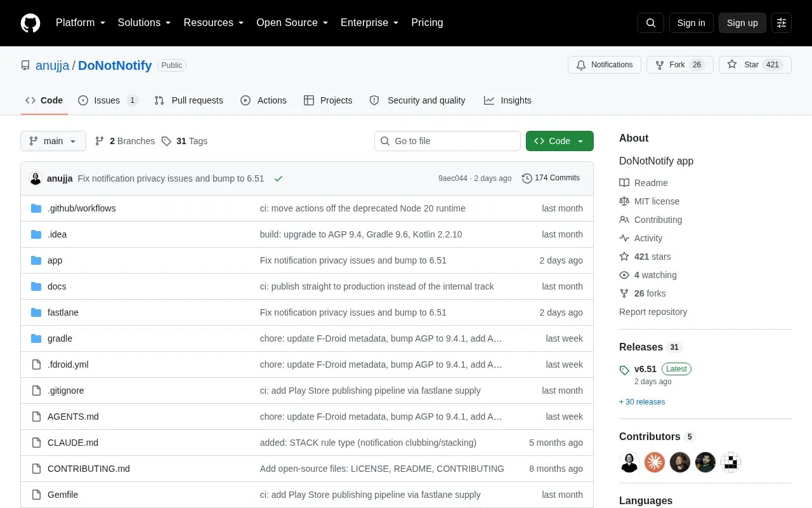
Task: Open the search magnifier button
Action: point(651,23)
